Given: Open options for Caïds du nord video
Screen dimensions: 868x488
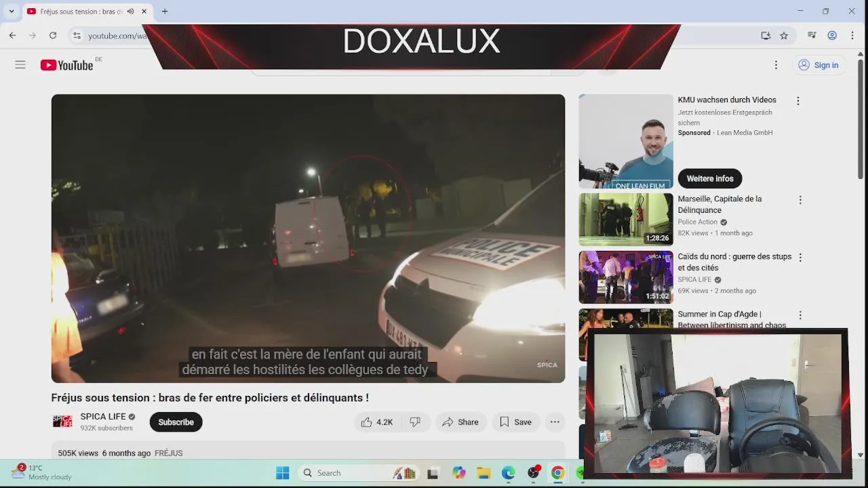Looking at the screenshot, I should 800,258.
